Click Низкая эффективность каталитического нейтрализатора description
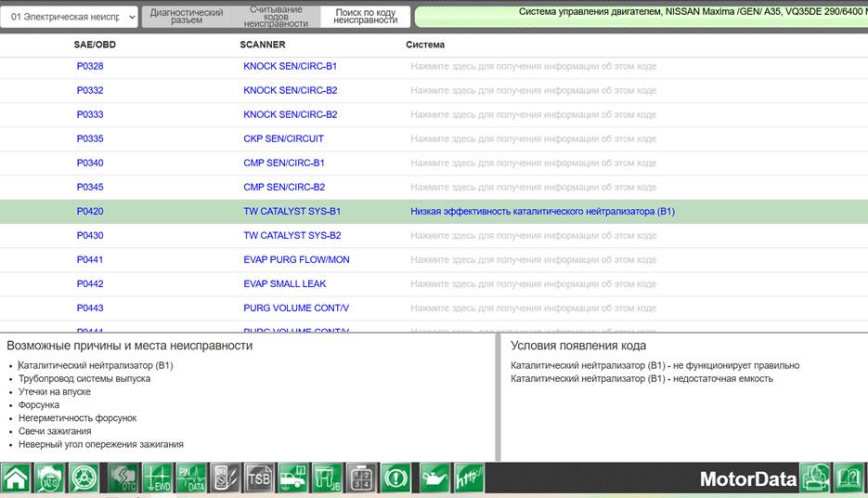The height and width of the screenshot is (498, 868). click(x=542, y=212)
